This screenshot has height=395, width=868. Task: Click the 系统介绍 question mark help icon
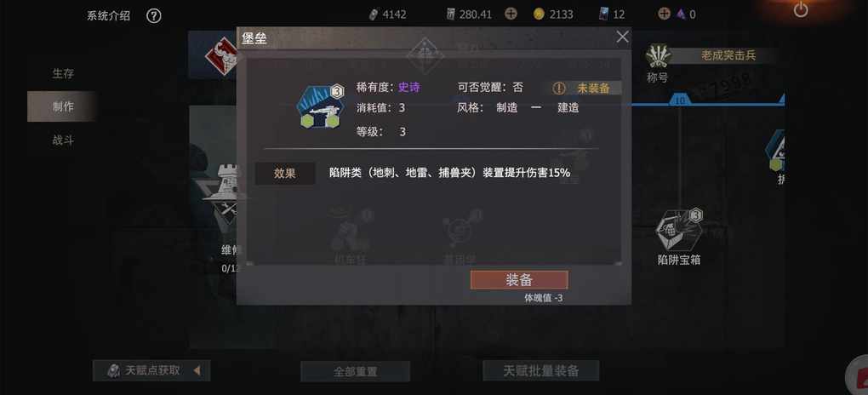point(154,15)
